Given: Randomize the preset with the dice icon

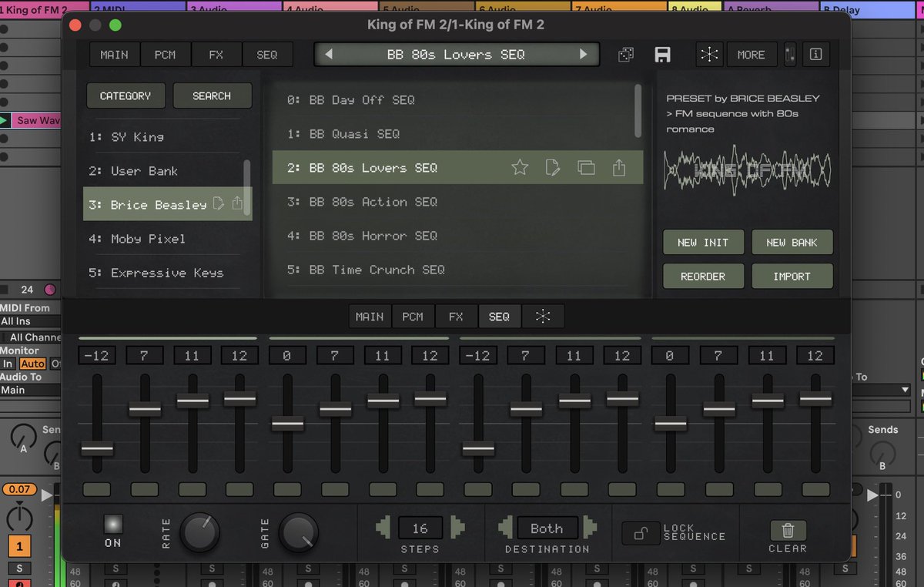Looking at the screenshot, I should coord(626,55).
